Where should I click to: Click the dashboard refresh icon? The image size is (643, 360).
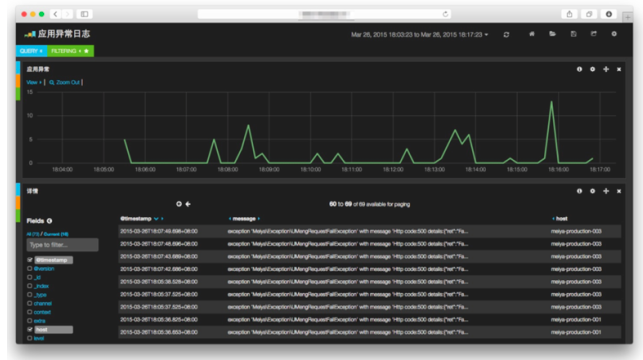point(506,34)
